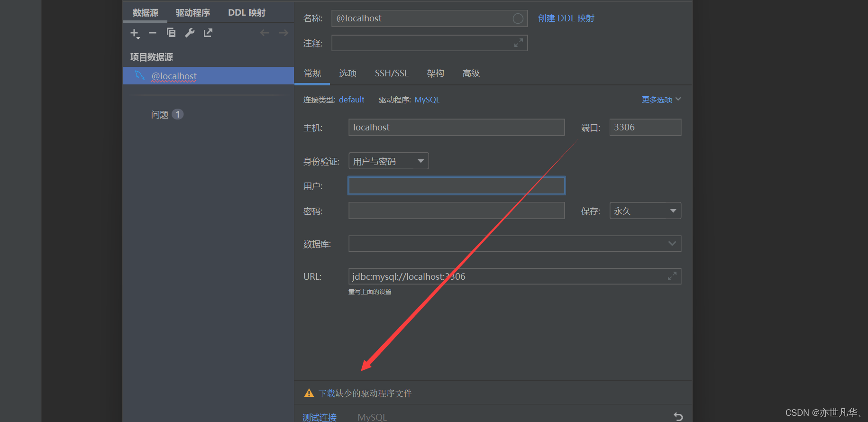The height and width of the screenshot is (422, 868).
Task: Click the 创建 DDL 映射 link
Action: 566,18
